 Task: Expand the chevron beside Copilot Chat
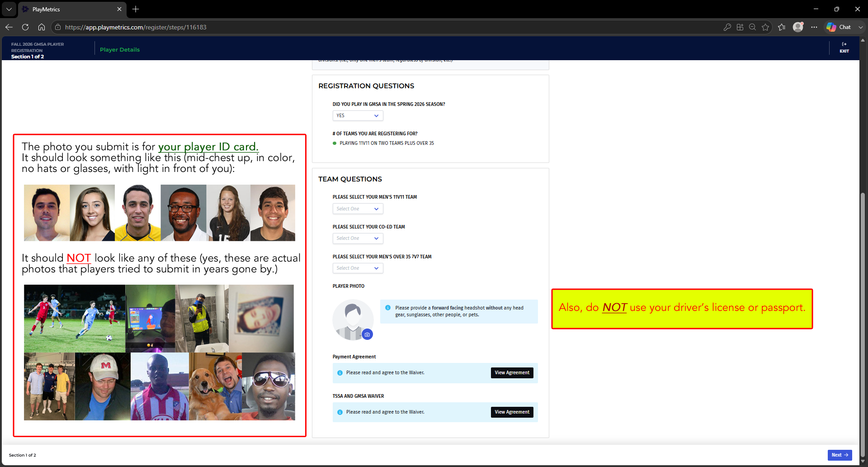coord(861,27)
